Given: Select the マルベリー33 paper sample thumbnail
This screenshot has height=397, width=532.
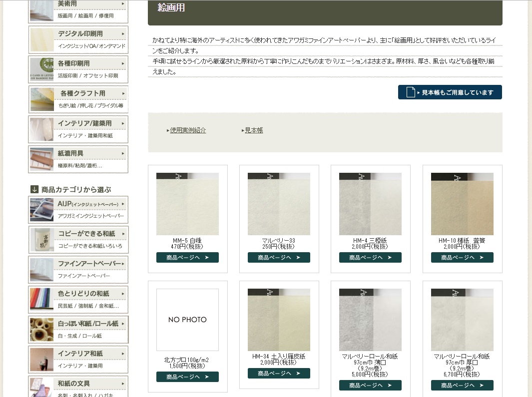Looking at the screenshot, I should coord(279,204).
